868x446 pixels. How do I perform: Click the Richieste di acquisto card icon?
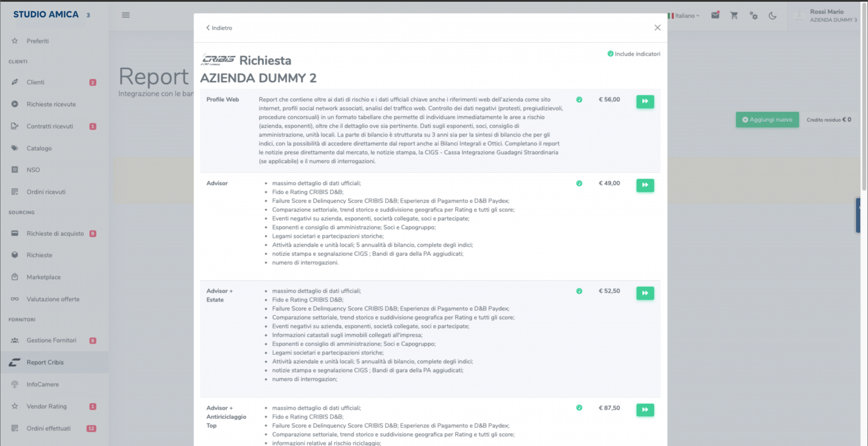click(14, 234)
